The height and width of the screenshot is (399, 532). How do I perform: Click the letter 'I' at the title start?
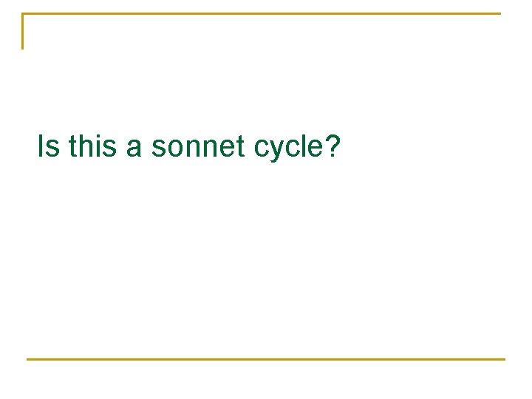40,146
